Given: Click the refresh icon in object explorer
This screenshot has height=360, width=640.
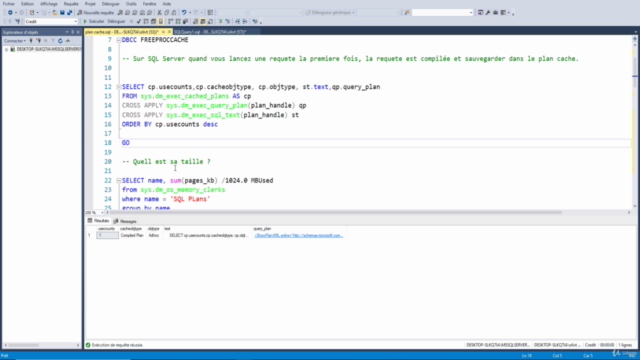Looking at the screenshot, I should tap(60, 41).
